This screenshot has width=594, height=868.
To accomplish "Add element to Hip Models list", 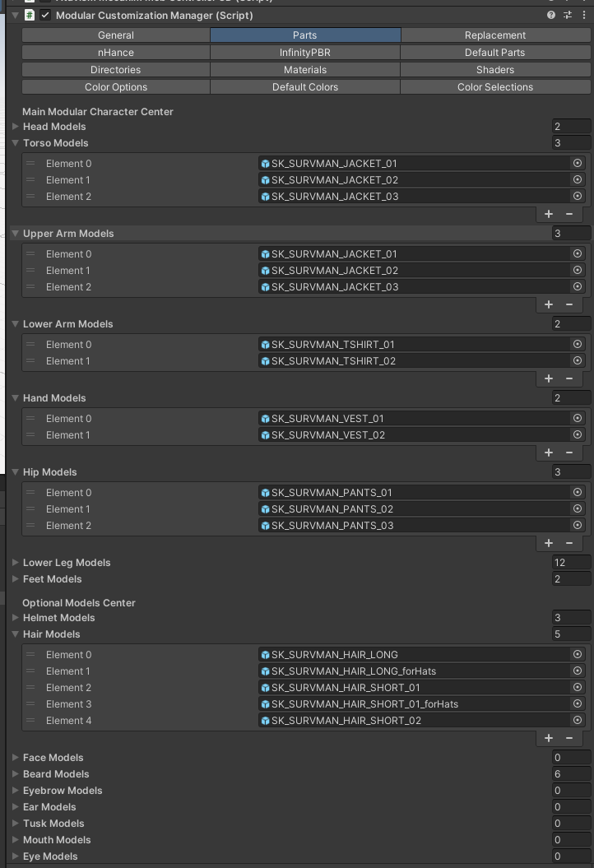I will tap(549, 543).
